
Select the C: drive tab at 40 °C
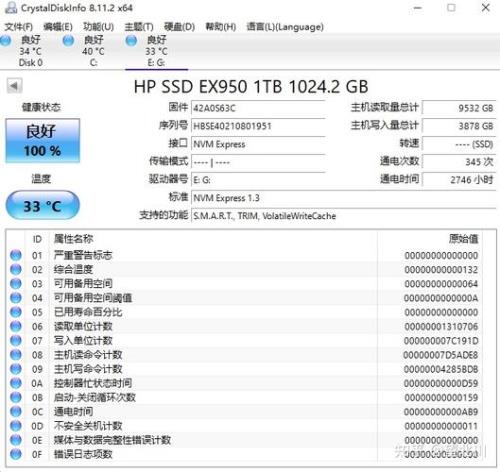[93, 51]
